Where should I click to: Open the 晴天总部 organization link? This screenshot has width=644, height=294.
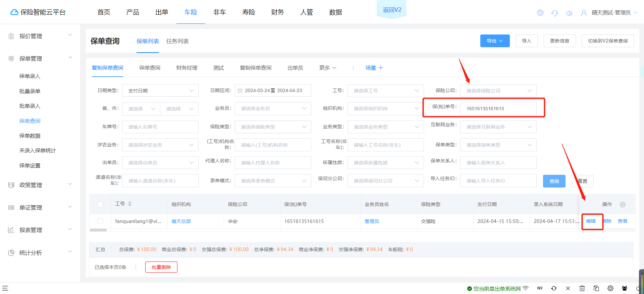(x=181, y=221)
